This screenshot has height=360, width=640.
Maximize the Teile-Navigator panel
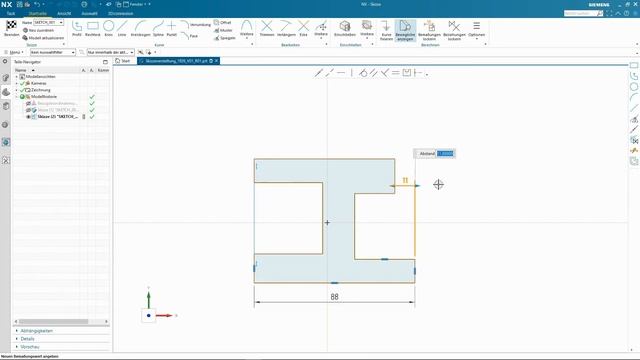(105, 62)
